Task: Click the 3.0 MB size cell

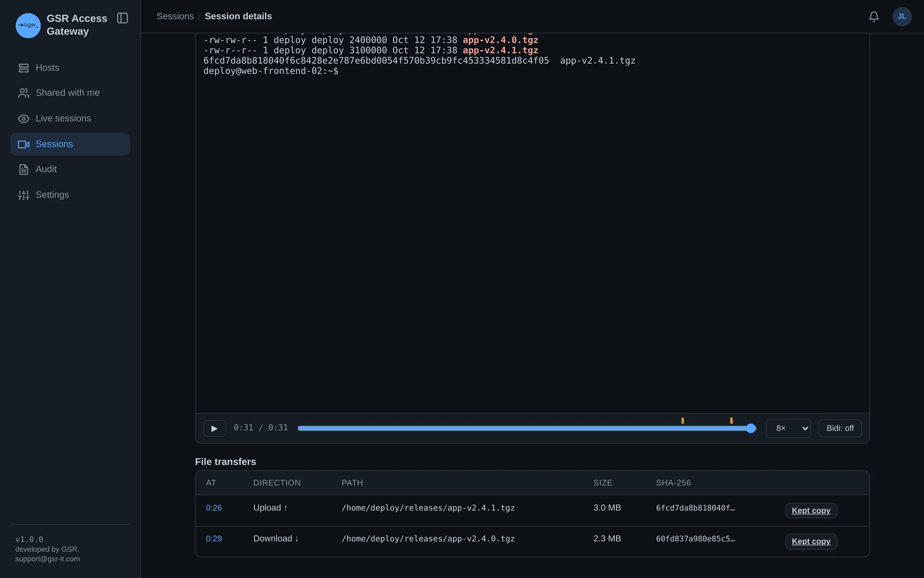Action: 607,508
